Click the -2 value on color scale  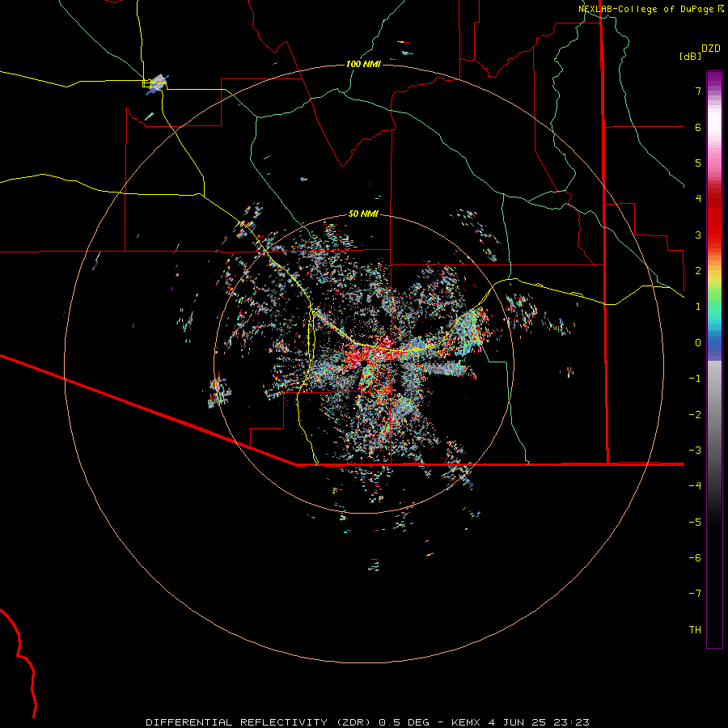click(695, 415)
